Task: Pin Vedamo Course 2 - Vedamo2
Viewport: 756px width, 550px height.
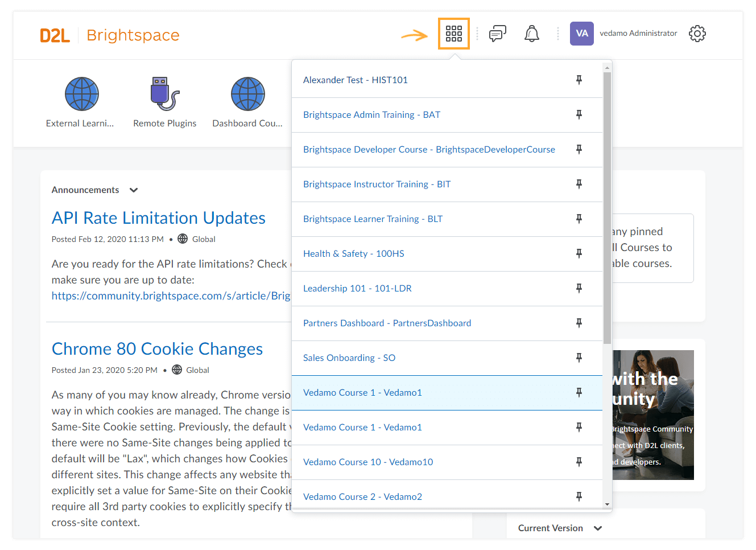Action: coord(579,496)
